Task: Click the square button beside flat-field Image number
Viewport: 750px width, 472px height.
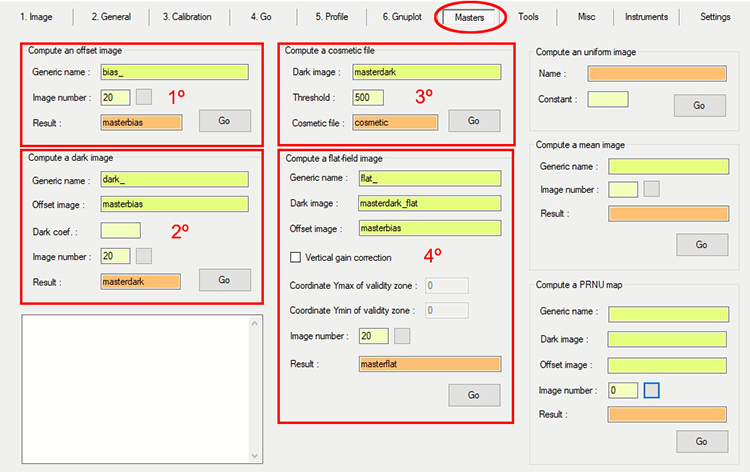Action: point(403,336)
